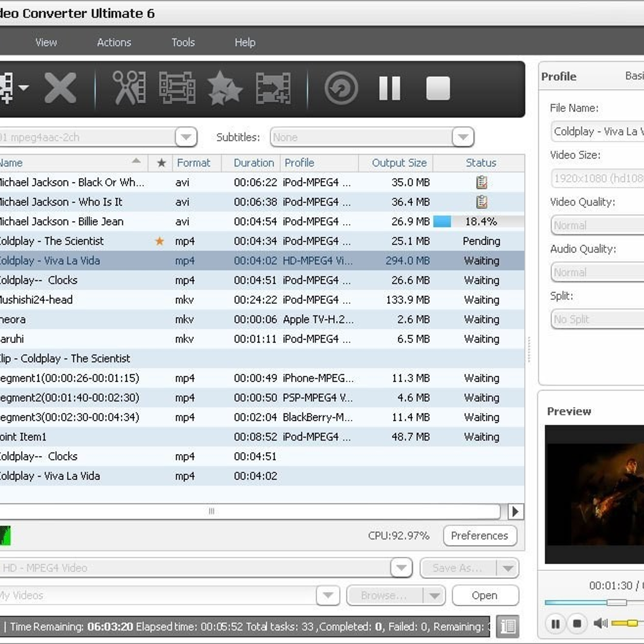Image resolution: width=644 pixels, height=644 pixels.
Task: Select the Clip scissors tool
Action: point(129,88)
